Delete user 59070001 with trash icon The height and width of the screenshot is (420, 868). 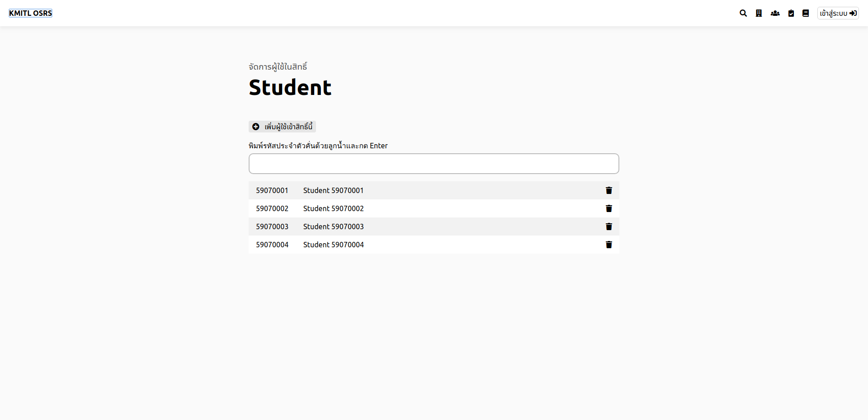point(609,190)
